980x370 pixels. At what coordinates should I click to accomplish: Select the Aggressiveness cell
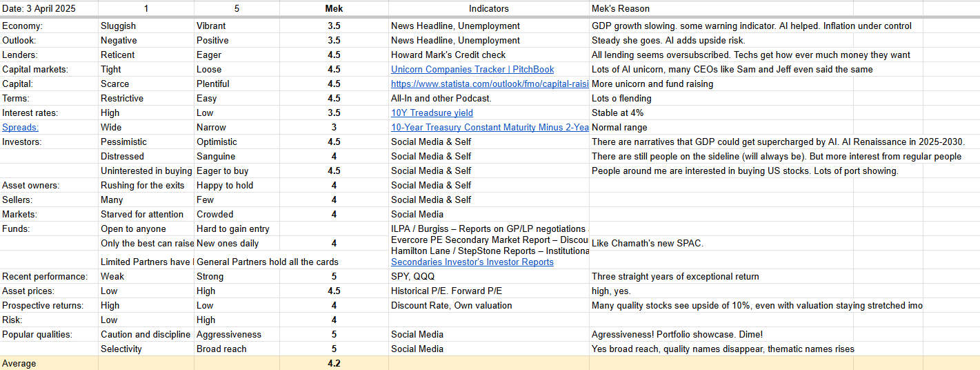pyautogui.click(x=237, y=334)
